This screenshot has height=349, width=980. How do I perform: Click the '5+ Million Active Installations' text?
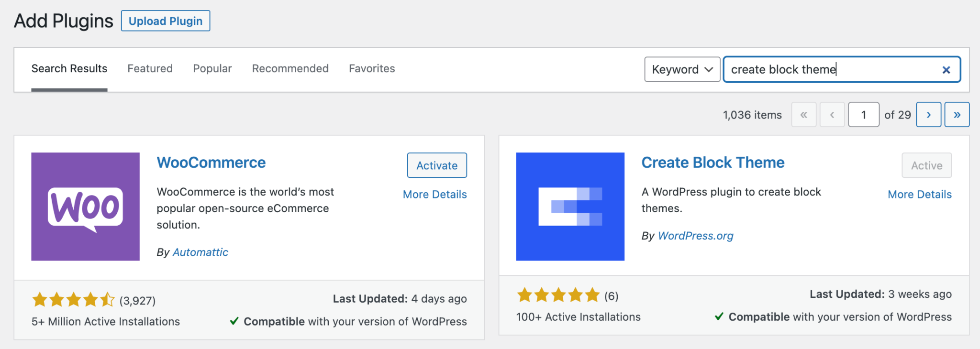106,321
